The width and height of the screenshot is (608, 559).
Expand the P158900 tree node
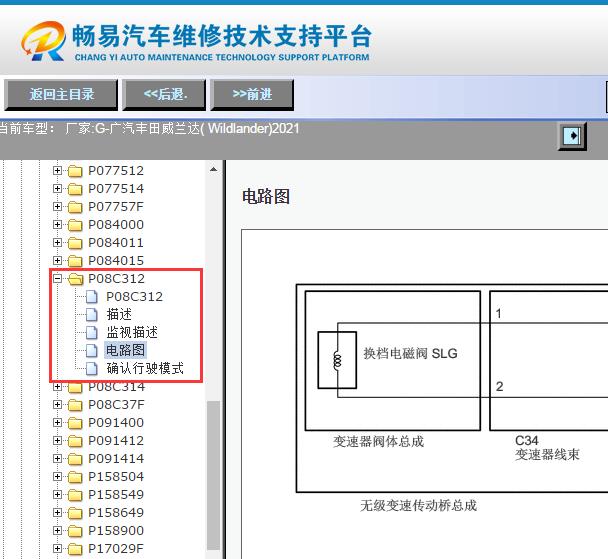tap(57, 531)
